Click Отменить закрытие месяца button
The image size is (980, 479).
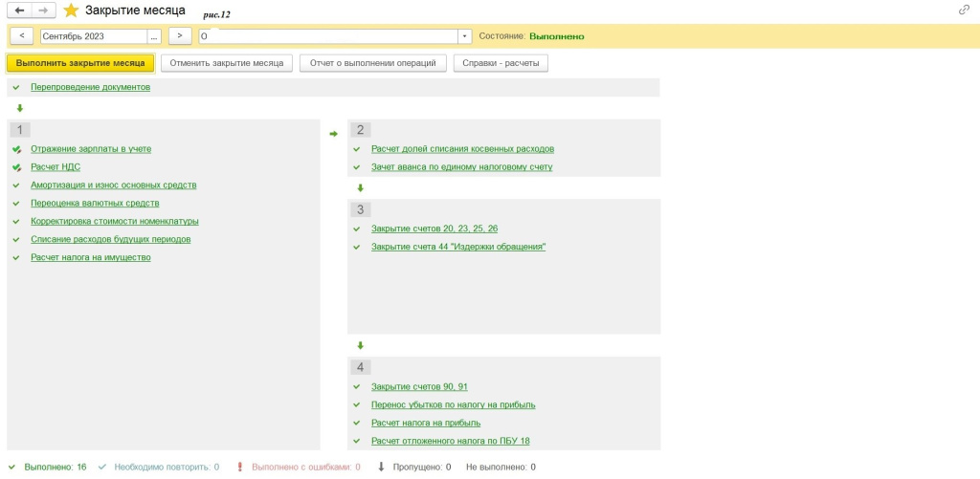(227, 63)
